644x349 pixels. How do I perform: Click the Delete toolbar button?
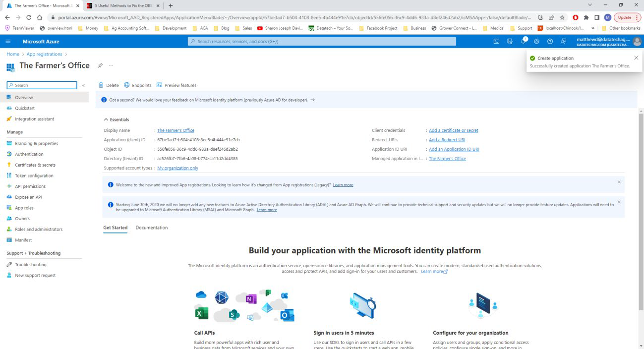(109, 85)
